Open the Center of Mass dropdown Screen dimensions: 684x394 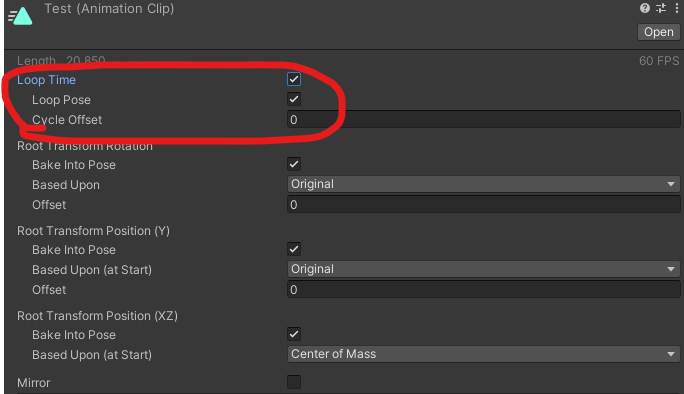[x=483, y=354]
